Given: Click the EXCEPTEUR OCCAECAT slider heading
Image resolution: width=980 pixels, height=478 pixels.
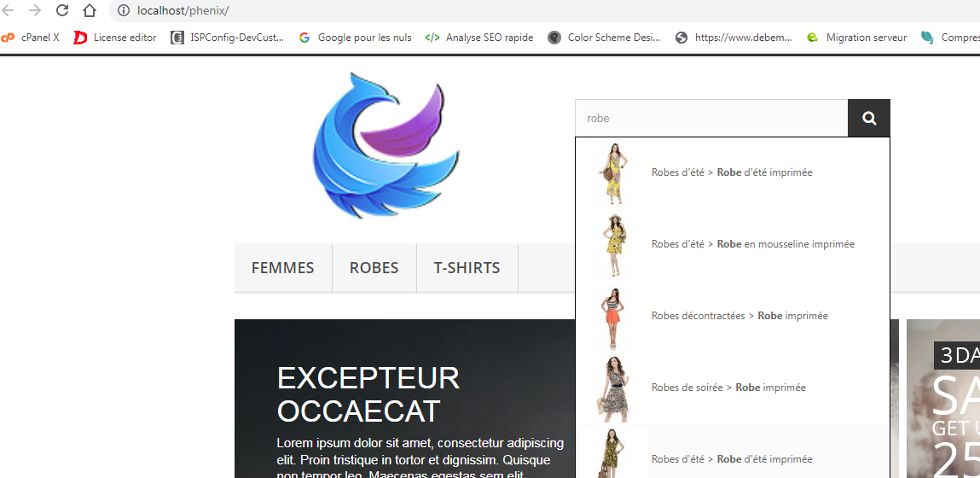Looking at the screenshot, I should pyautogui.click(x=368, y=395).
